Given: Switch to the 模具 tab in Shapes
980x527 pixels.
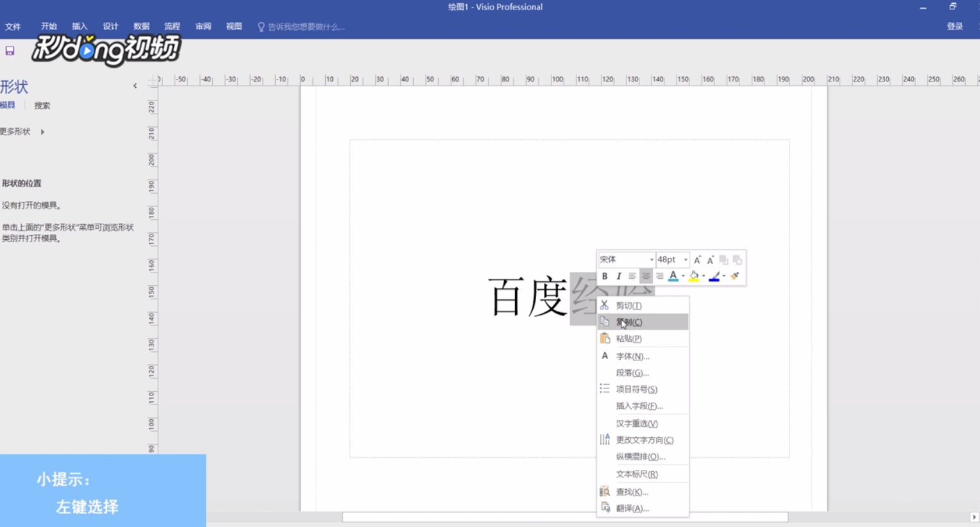Looking at the screenshot, I should [8, 105].
